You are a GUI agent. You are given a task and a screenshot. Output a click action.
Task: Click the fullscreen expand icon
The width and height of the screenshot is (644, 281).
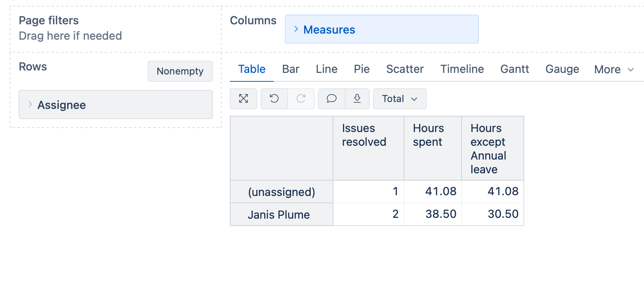tap(244, 99)
